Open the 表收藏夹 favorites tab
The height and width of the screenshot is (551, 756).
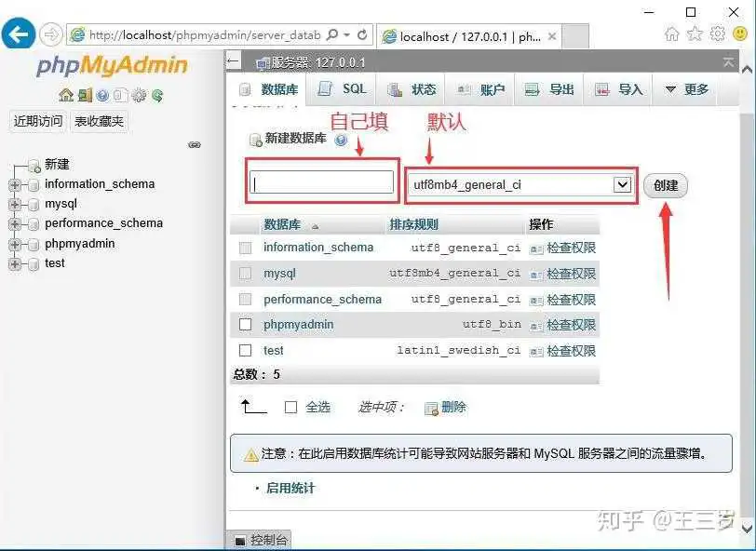(x=99, y=121)
